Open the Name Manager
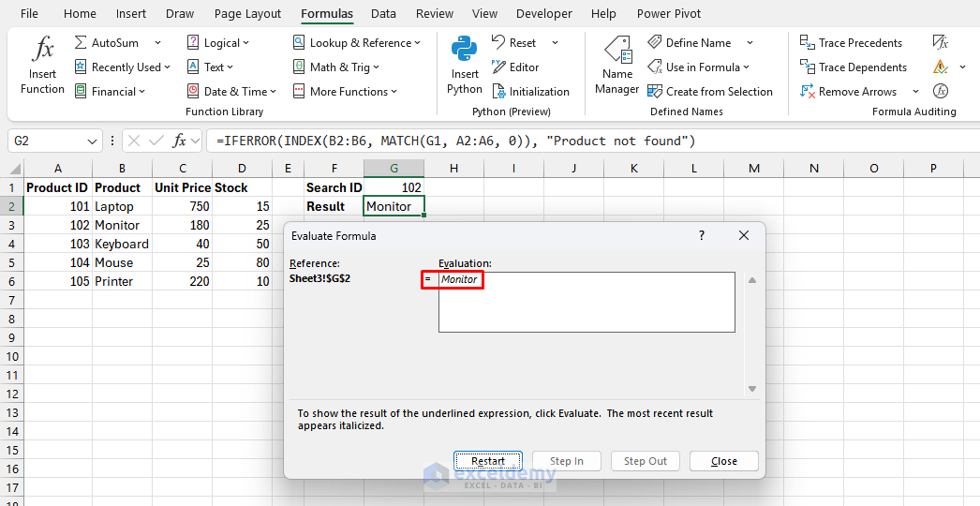 (616, 65)
